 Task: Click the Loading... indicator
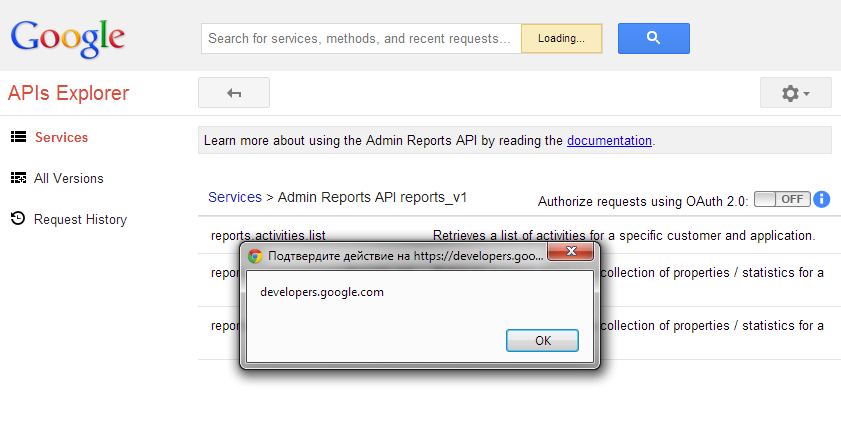pos(562,39)
